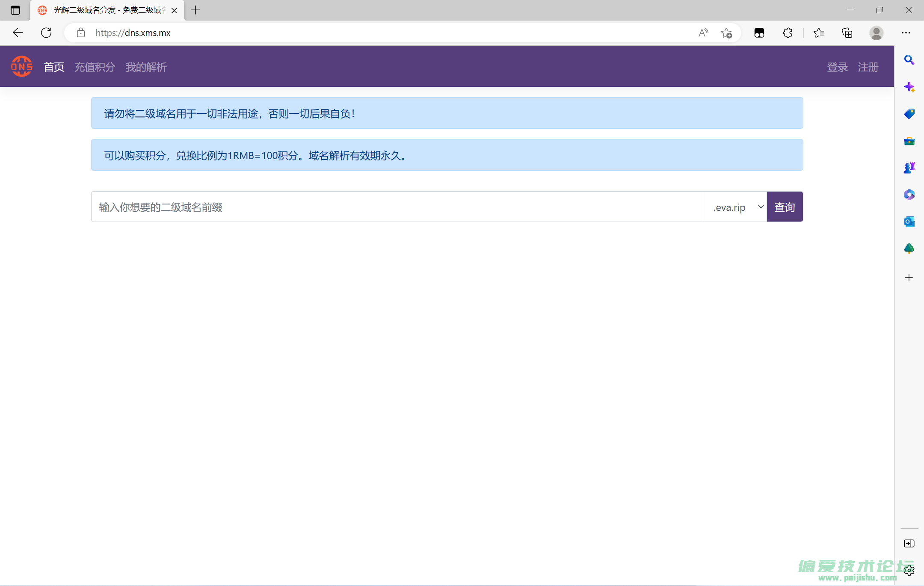The image size is (924, 586).
Task: Open the Tools toolbox sidebar icon
Action: (x=909, y=141)
